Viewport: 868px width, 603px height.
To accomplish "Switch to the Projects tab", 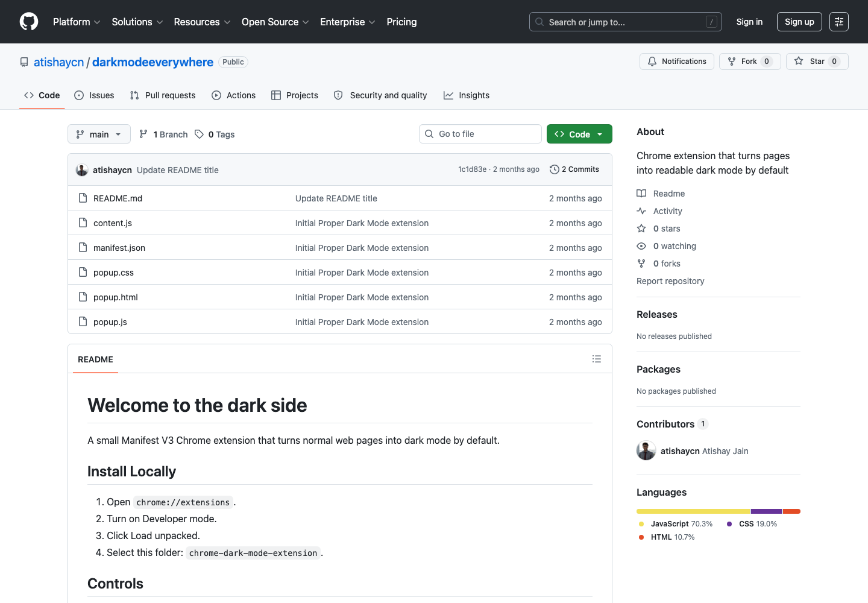I will tap(295, 95).
